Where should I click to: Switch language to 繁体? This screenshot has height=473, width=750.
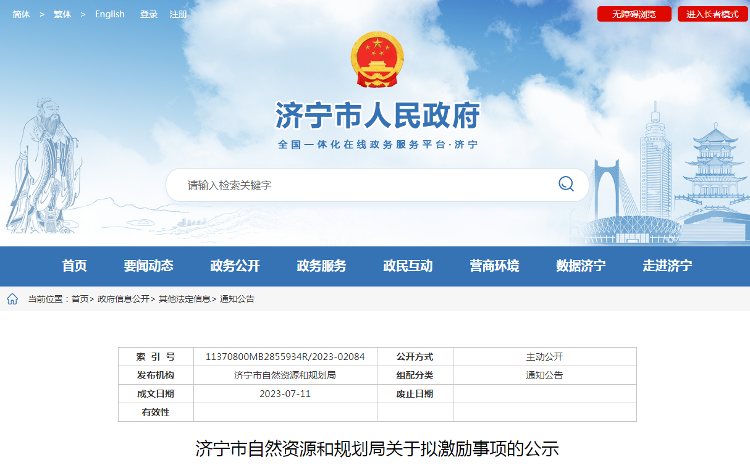[62, 14]
